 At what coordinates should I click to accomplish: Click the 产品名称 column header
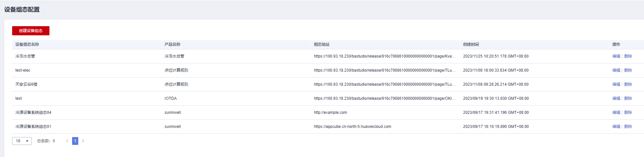point(172,44)
